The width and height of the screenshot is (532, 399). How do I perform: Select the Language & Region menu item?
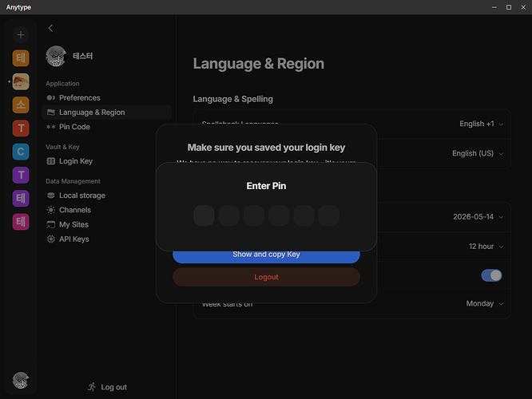(x=106, y=113)
